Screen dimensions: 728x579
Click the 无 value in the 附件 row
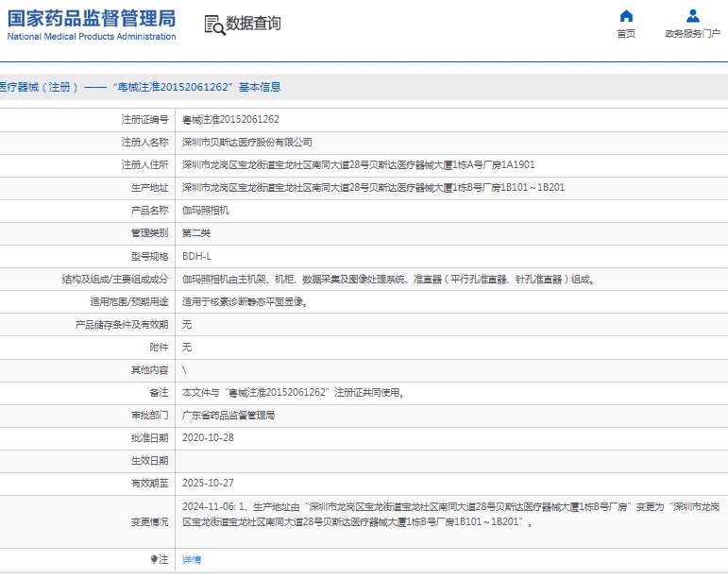[187, 348]
